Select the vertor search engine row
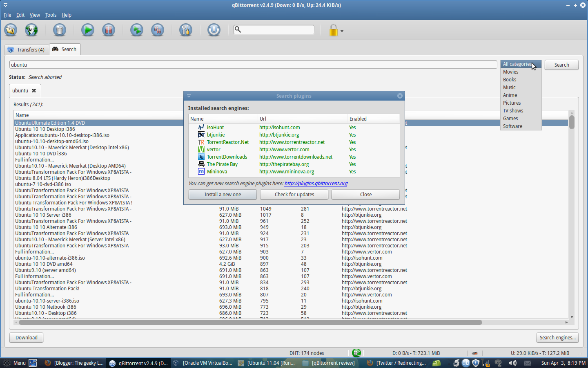This screenshot has height=368, width=588. (x=294, y=150)
